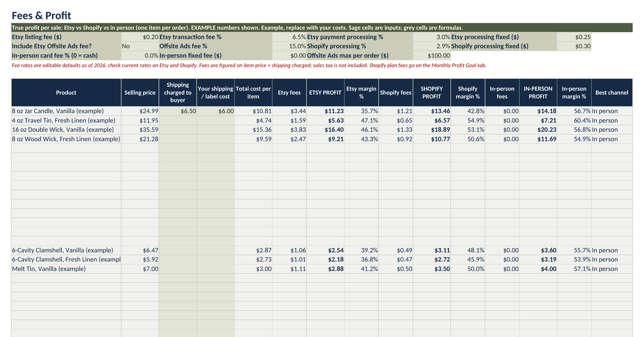The height and width of the screenshot is (337, 644).
Task: Click the In-person fees column header
Action: [x=502, y=92]
